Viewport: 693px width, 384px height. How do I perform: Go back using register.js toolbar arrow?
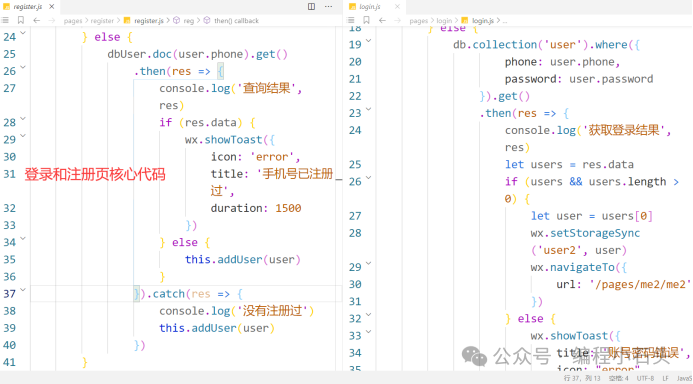pyautogui.click(x=37, y=20)
